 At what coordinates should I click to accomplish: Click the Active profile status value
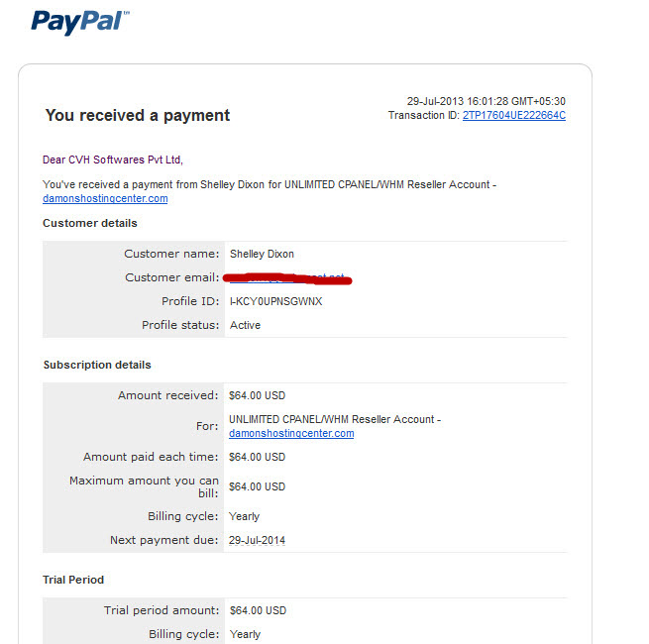click(245, 325)
